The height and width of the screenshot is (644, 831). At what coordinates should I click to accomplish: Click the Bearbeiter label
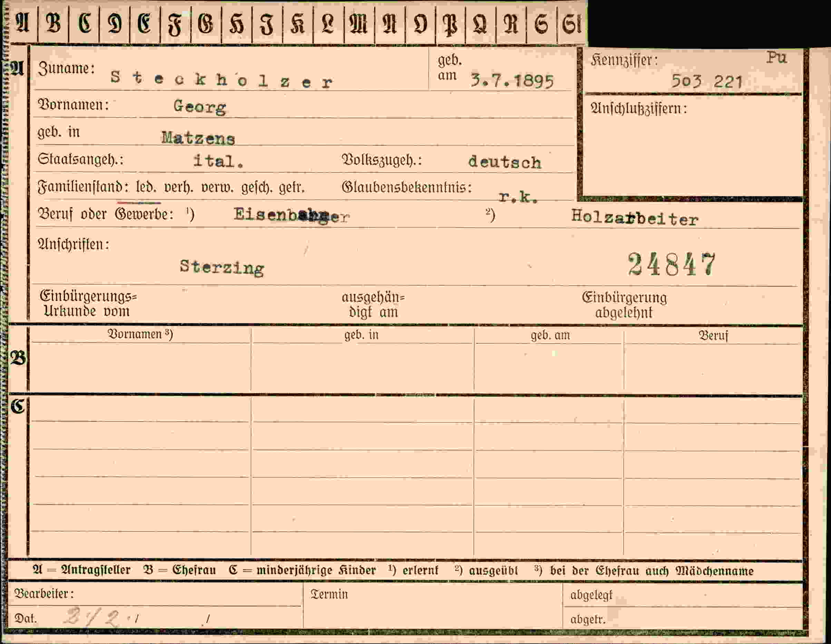pyautogui.click(x=44, y=593)
